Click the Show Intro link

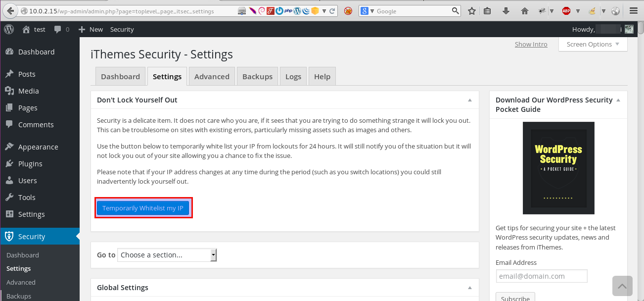[x=531, y=45]
